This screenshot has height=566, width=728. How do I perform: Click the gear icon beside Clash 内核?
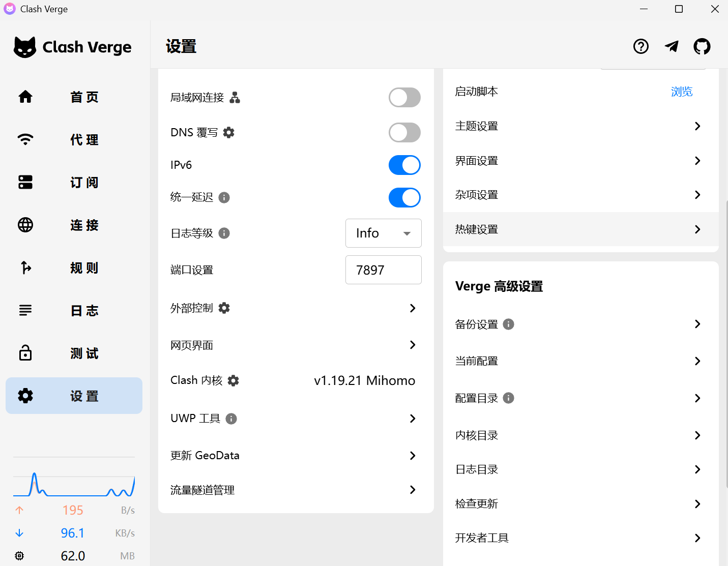pos(233,381)
